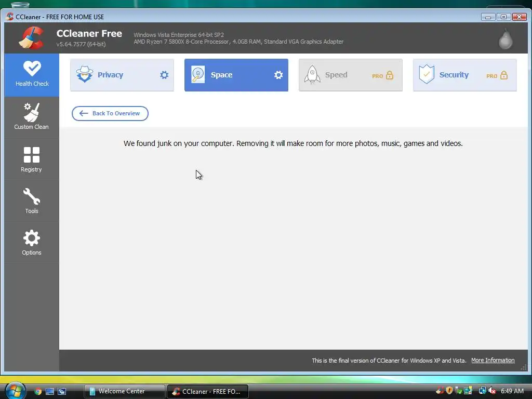
Task: Open settings gear on the Privacy card
Action: [x=164, y=75]
